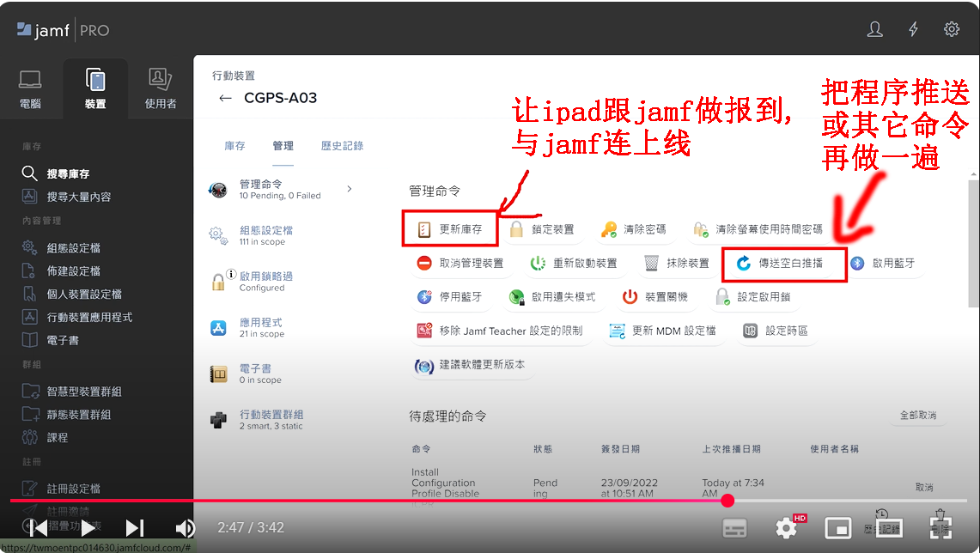This screenshot has height=553, width=980.
Task: Go back with the arrow beside CGPS-A03
Action: pyautogui.click(x=225, y=98)
